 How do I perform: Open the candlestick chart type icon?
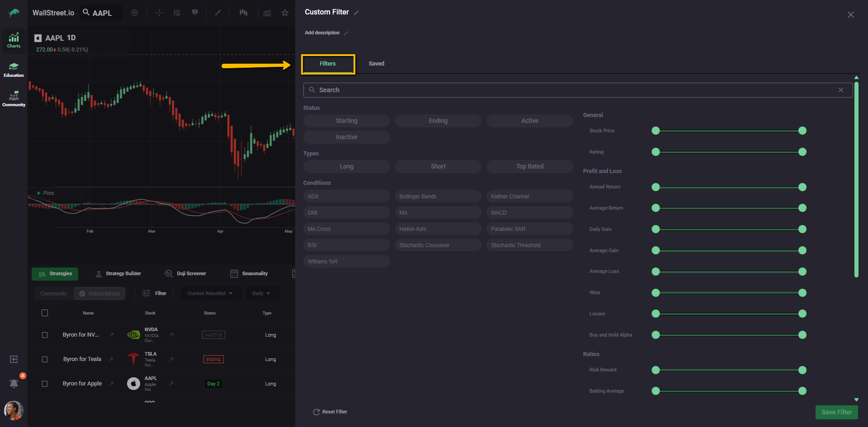244,13
